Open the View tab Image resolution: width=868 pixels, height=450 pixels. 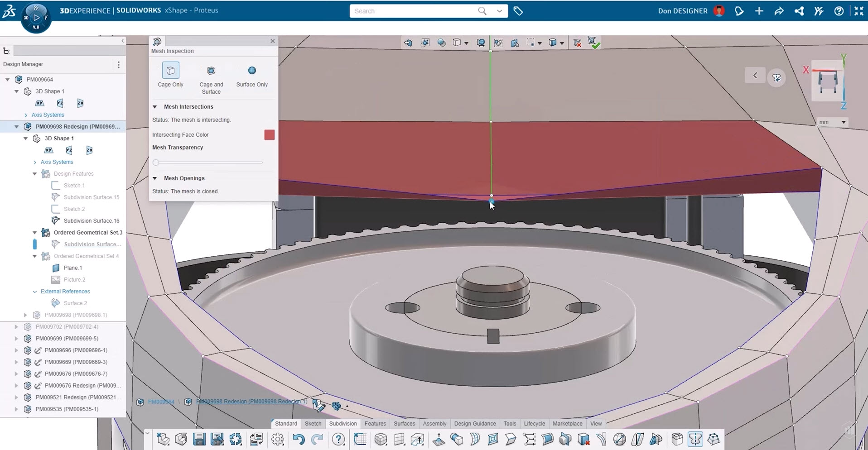click(x=596, y=424)
